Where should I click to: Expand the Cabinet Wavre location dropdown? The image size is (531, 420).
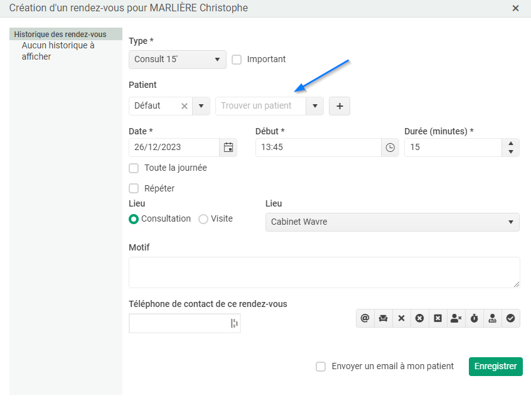[x=392, y=222]
